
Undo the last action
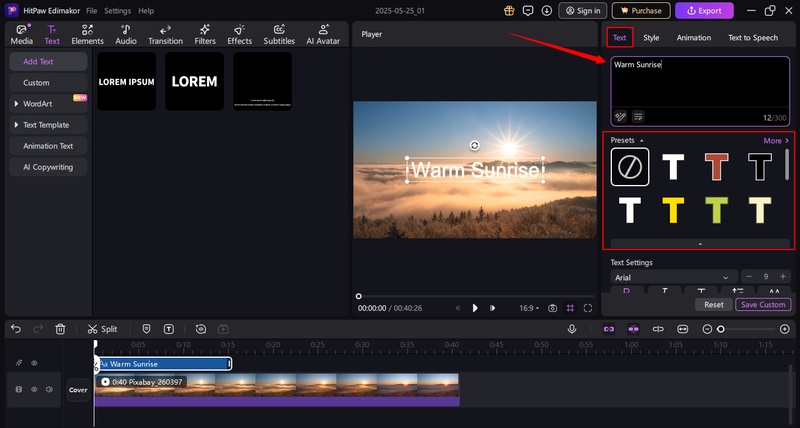16,329
